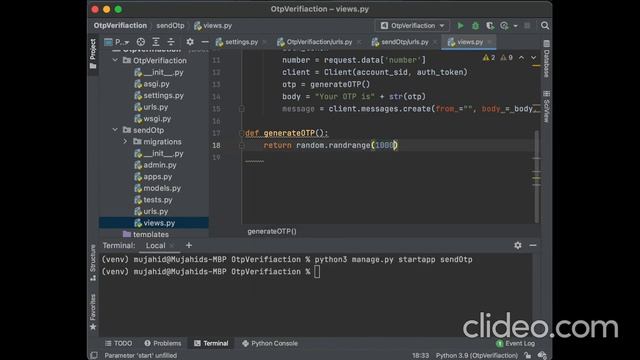Viewport: 640px width, 360px height.
Task: Open Search Everywhere magnifier icon
Action: tap(545, 26)
